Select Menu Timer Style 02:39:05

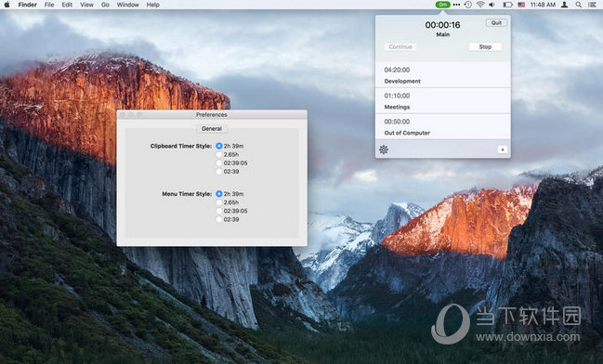tap(219, 211)
